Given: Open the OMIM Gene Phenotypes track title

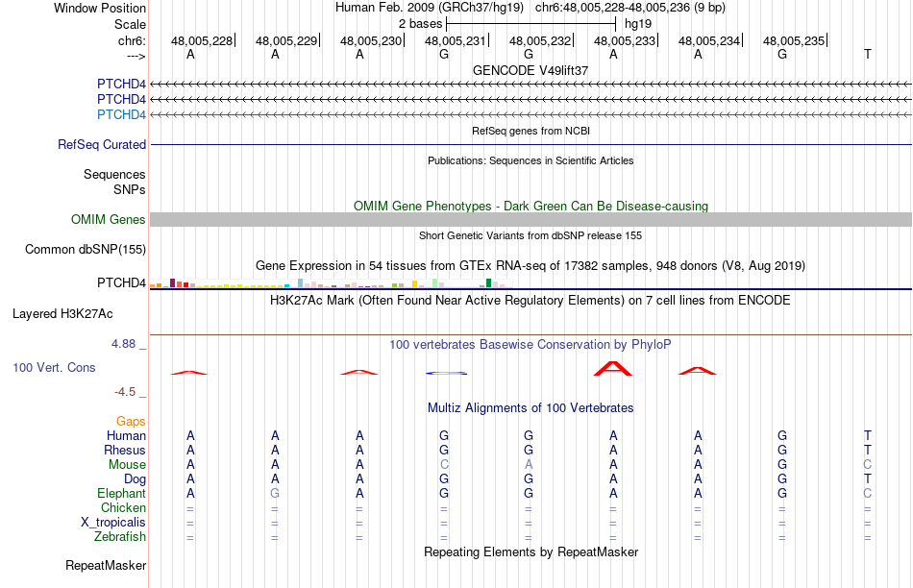Looking at the screenshot, I should pos(531,207).
